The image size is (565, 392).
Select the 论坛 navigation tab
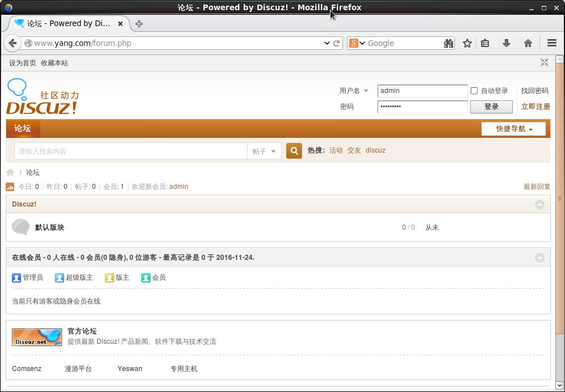click(x=23, y=129)
